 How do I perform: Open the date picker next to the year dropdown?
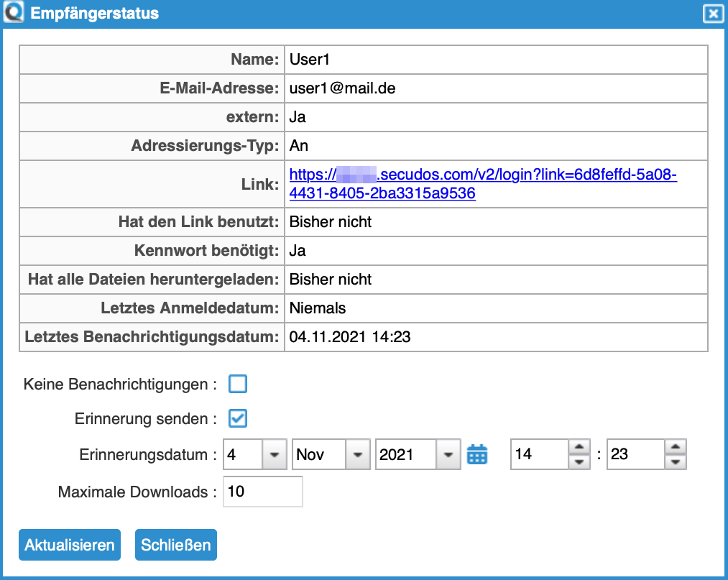476,454
